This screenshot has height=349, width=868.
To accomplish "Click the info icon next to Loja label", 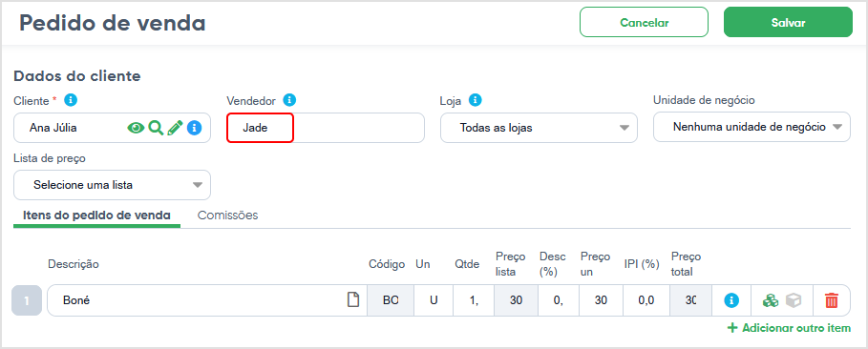I will pyautogui.click(x=476, y=100).
